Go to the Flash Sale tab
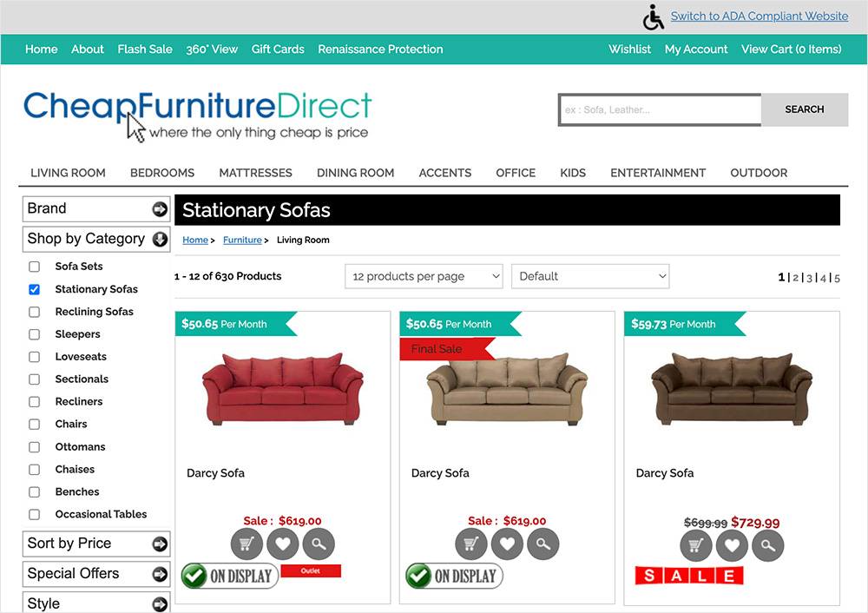 (x=145, y=49)
